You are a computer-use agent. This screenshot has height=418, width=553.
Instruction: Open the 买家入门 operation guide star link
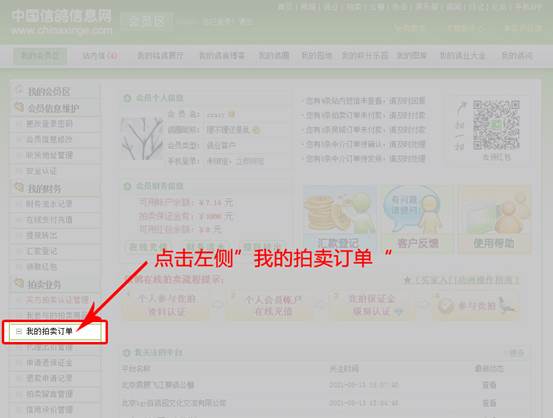click(461, 280)
